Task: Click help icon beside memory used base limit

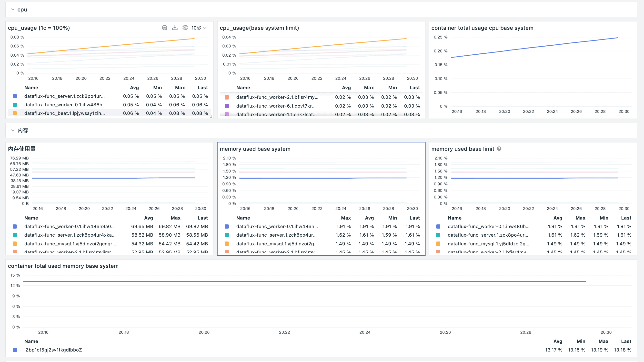Action: tap(499, 149)
